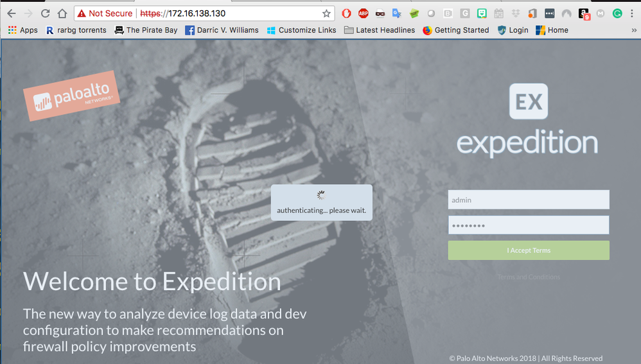This screenshot has height=364, width=641.
Task: Open the Microsoft Office extension icon
Action: point(532,13)
